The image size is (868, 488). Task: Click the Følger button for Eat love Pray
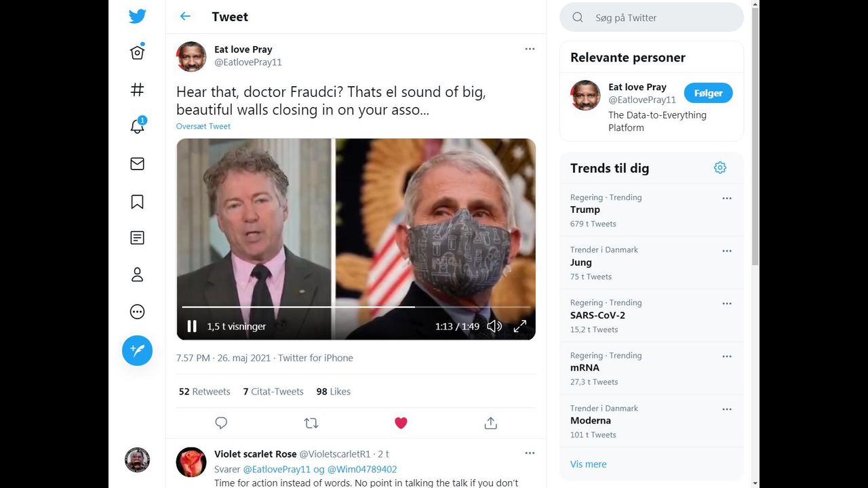[708, 94]
